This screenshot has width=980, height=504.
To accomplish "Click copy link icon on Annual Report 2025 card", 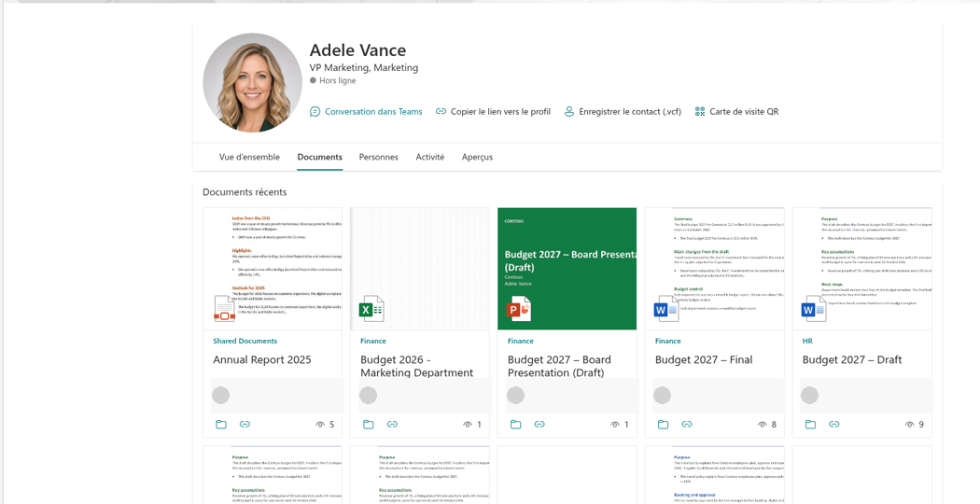I will click(245, 425).
